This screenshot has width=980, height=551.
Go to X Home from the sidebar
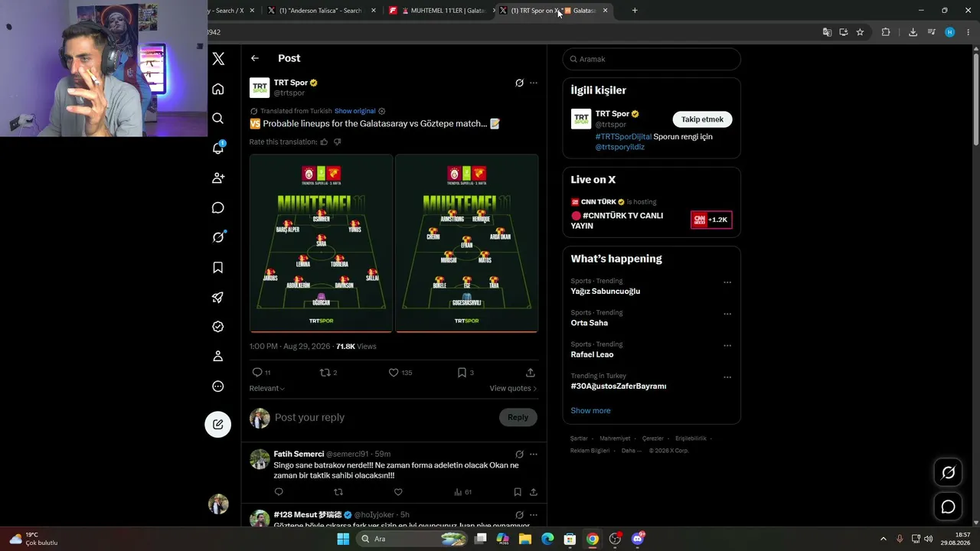click(x=218, y=89)
